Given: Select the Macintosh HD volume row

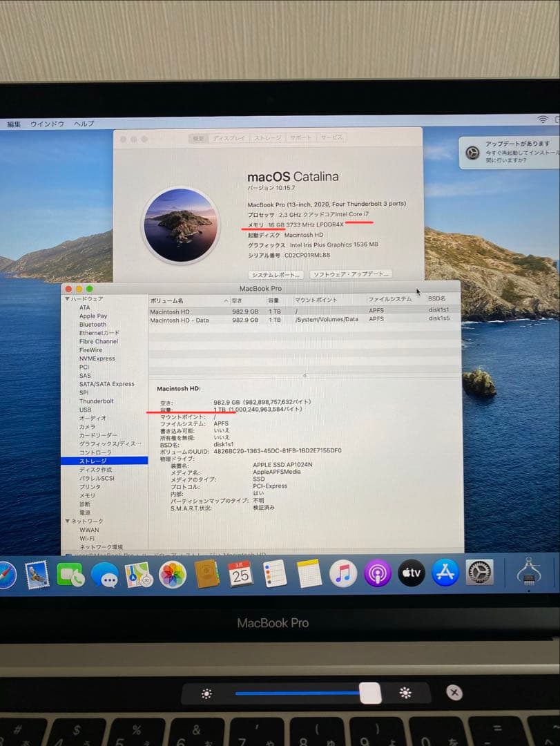Looking at the screenshot, I should coord(305,311).
